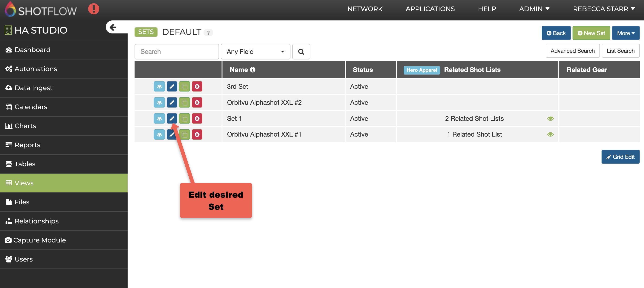Click the red alert exclamation icon
The image size is (644, 288).
tap(93, 9)
